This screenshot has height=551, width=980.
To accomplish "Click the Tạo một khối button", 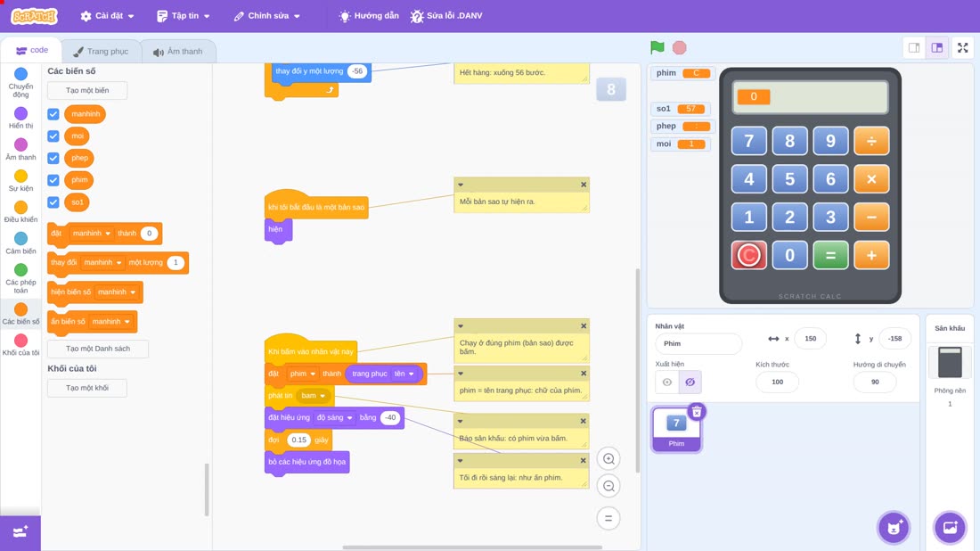I will 87,388.
